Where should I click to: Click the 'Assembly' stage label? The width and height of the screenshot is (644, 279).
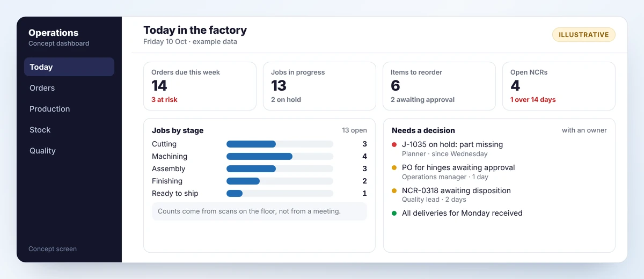[x=169, y=169]
